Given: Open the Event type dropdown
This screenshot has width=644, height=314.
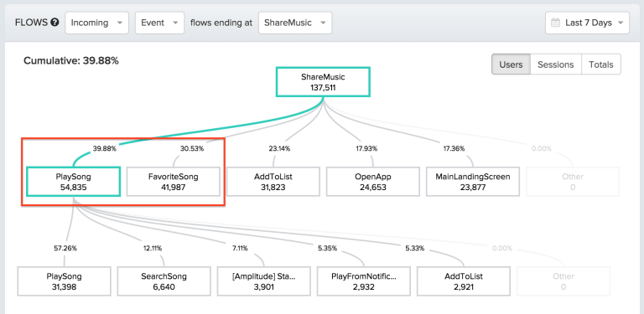Looking at the screenshot, I should 160,23.
